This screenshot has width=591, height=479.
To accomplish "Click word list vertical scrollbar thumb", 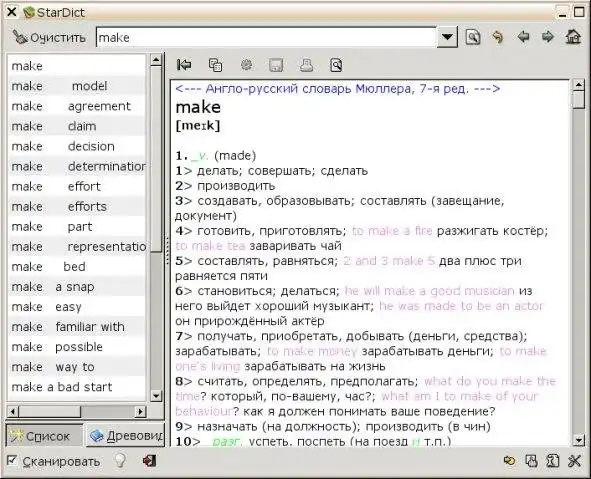I will 156,159.
